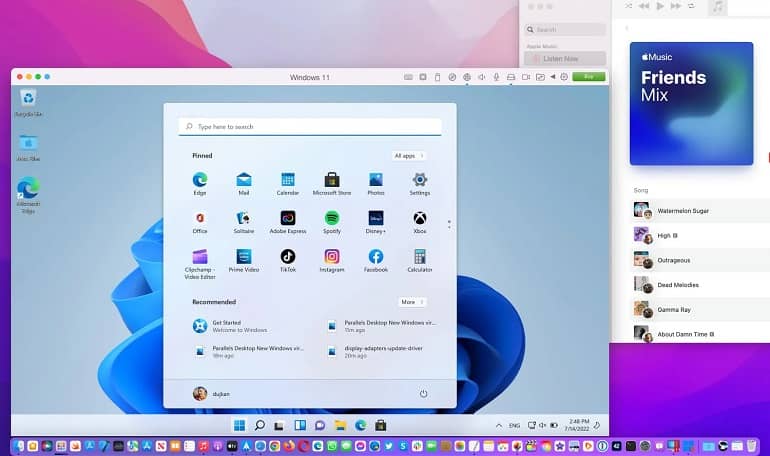
Task: Open Chat from the Windows taskbar
Action: point(320,425)
